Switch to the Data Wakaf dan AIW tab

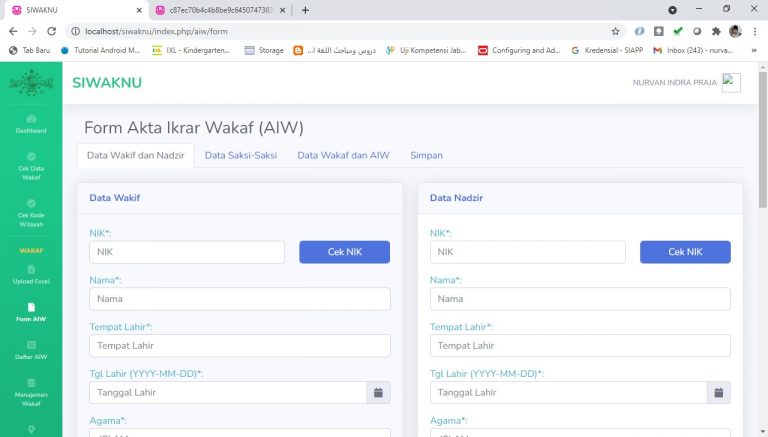pos(343,155)
